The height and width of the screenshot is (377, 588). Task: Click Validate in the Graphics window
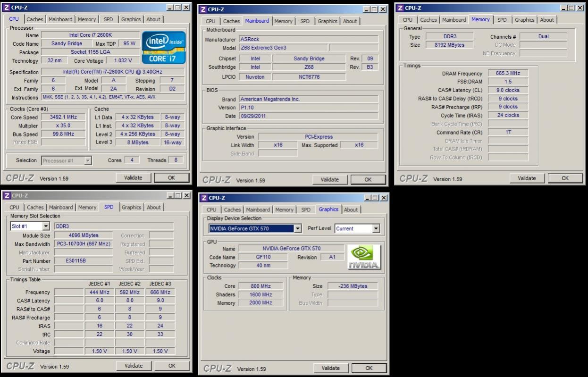click(330, 368)
